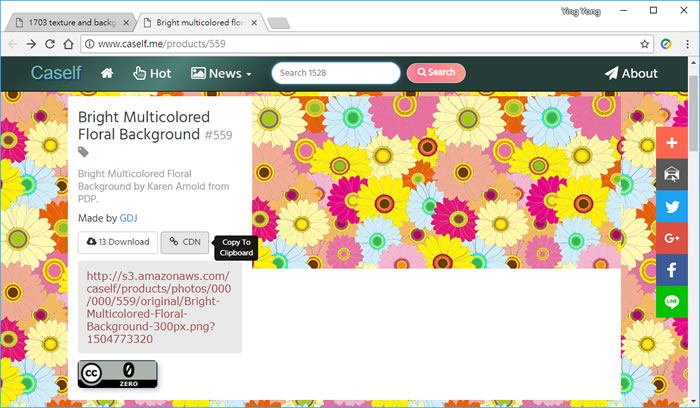This screenshot has width=700, height=408.
Task: Click the browser back arrow
Action: [12, 44]
